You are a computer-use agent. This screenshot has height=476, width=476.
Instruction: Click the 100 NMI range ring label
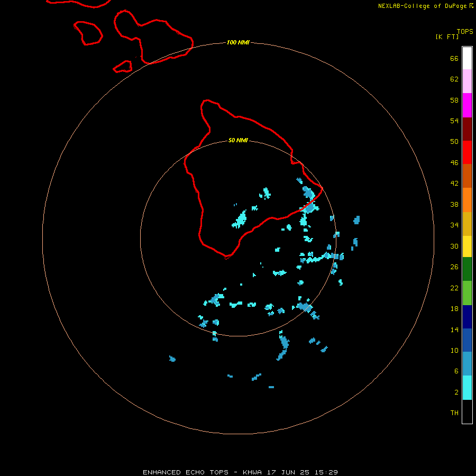(238, 42)
